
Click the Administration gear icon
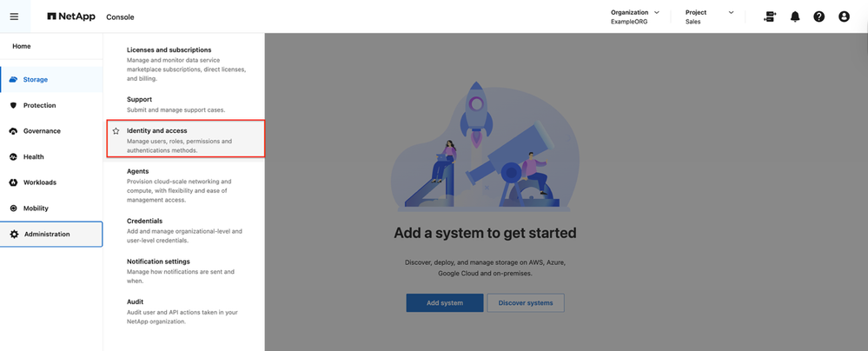coord(15,235)
